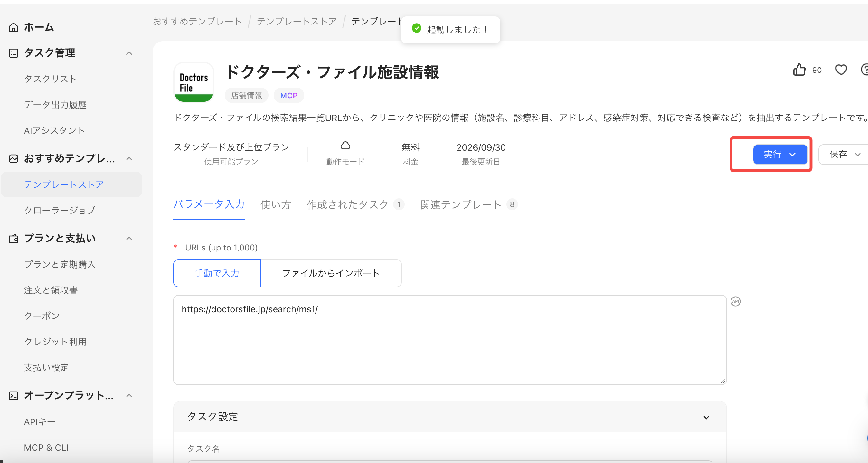
Task: Open ホーム in the sidebar
Action: tap(39, 27)
